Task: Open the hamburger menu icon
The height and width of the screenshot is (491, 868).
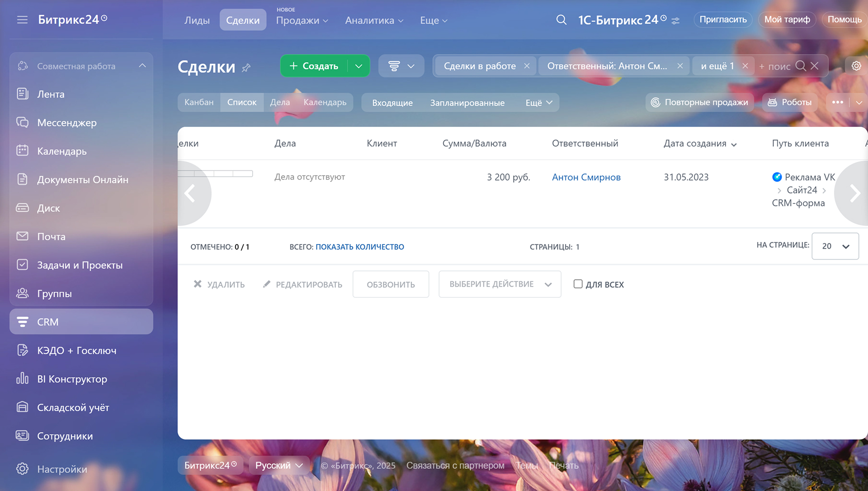Action: point(22,20)
